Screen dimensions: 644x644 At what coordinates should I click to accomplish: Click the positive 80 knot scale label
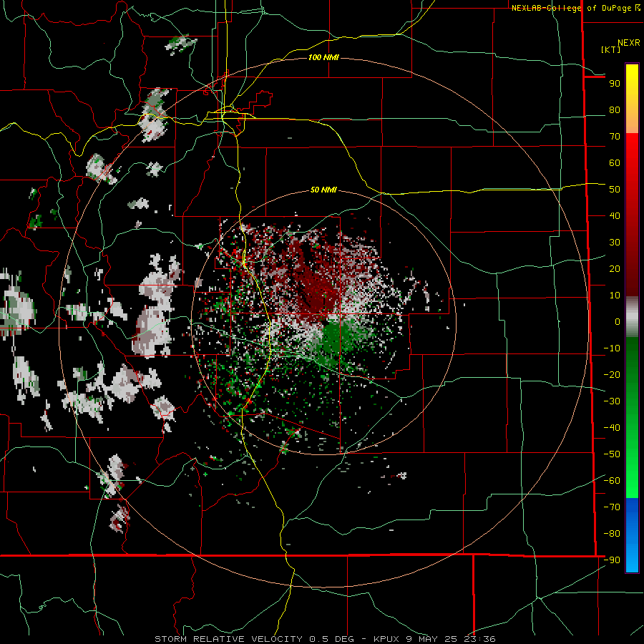pos(615,110)
